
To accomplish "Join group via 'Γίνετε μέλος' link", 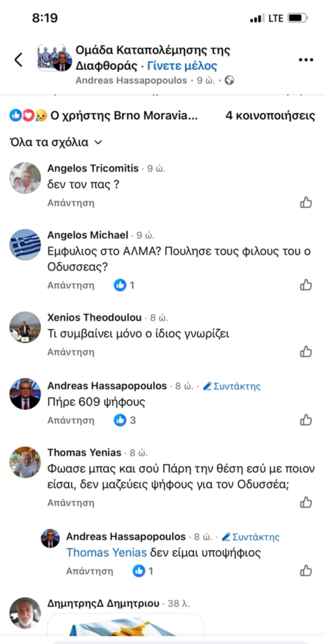I will [182, 66].
